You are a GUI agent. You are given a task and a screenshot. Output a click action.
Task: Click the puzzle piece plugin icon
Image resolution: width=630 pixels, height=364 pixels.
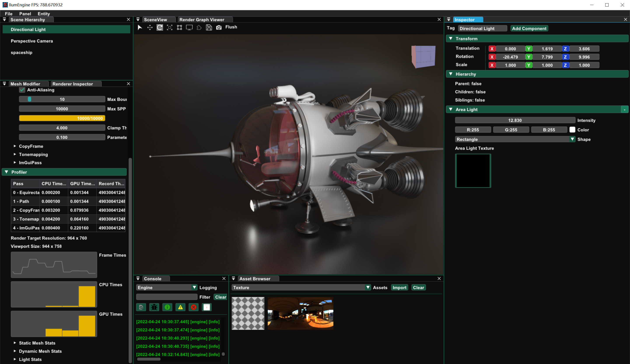tap(199, 27)
